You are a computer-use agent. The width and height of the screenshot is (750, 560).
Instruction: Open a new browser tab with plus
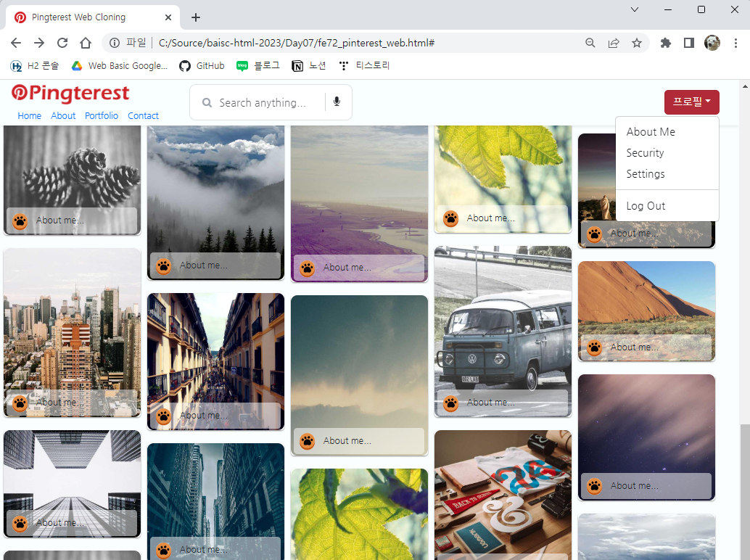(196, 17)
